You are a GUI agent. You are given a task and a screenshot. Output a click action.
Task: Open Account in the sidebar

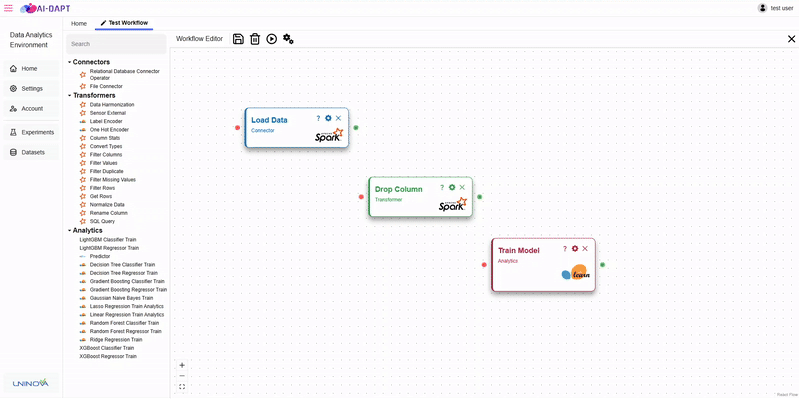click(x=31, y=109)
